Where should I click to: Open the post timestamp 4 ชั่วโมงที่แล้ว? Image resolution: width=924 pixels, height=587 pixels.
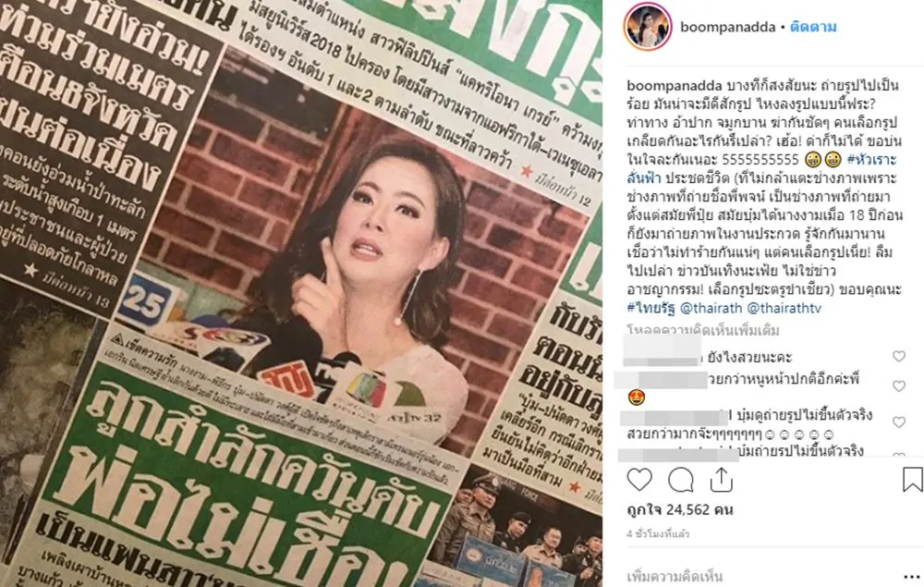(658, 534)
